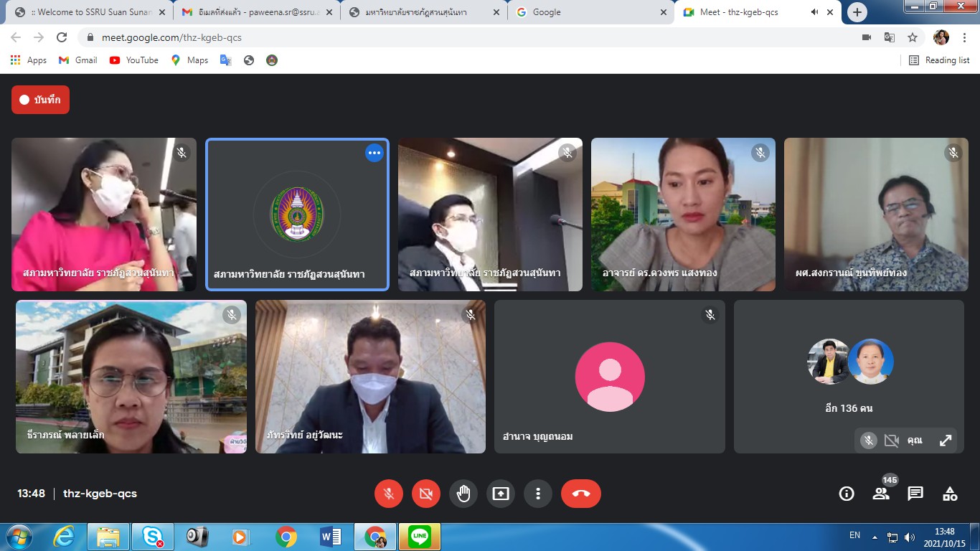Open Gmail bookmark in bookmarks bar
The image size is (980, 551).
coord(77,60)
